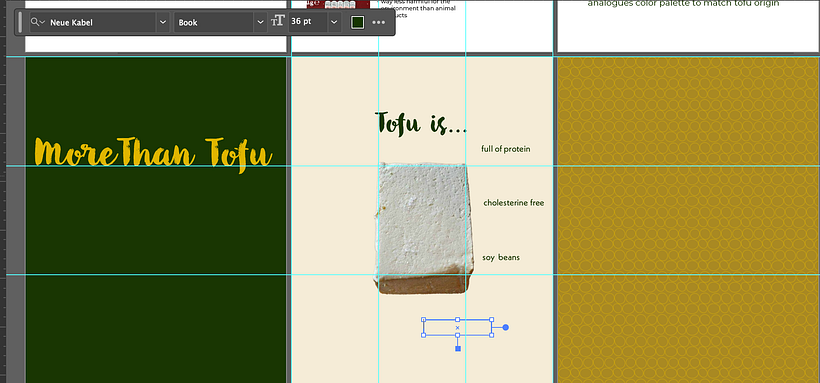820x383 pixels.
Task: Select the 'soy beans' text label
Action: (501, 257)
